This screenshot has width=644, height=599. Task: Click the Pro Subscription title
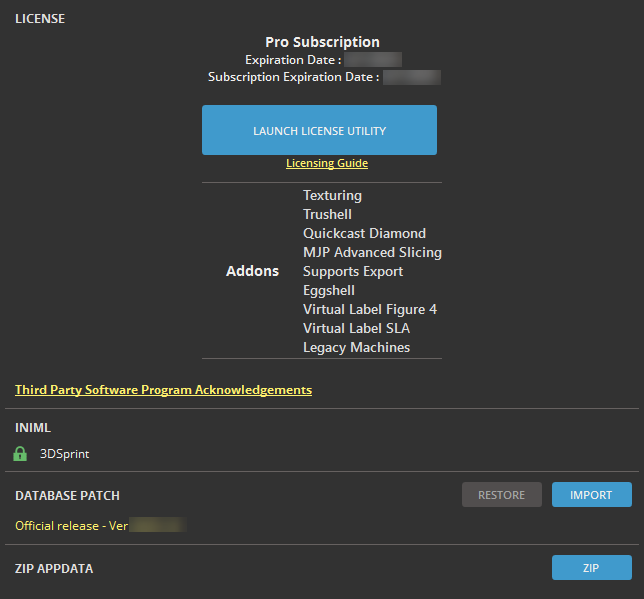pos(322,42)
